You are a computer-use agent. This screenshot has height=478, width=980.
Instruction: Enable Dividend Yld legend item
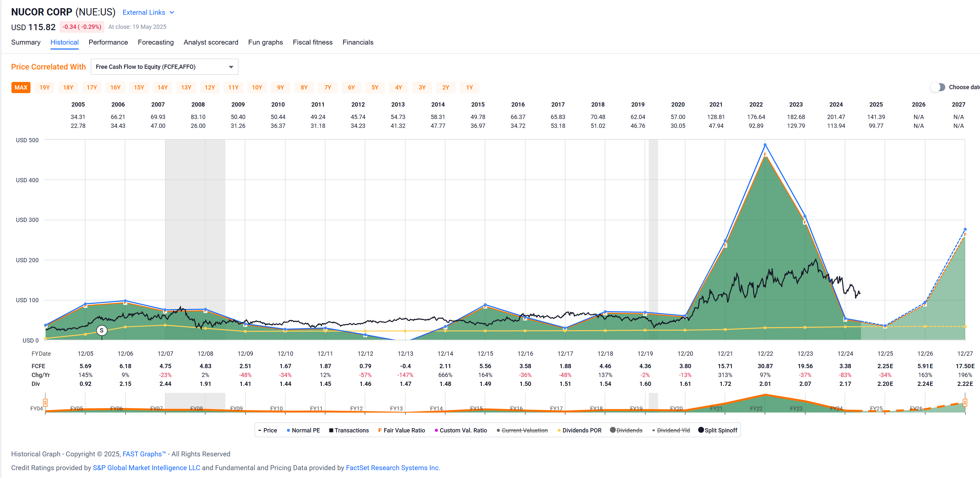coord(671,430)
